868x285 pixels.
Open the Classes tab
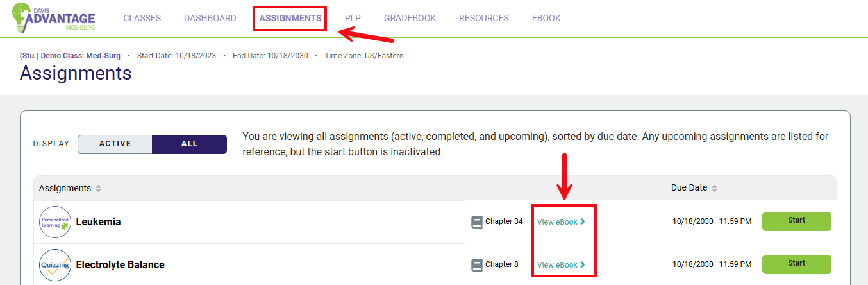(x=142, y=19)
